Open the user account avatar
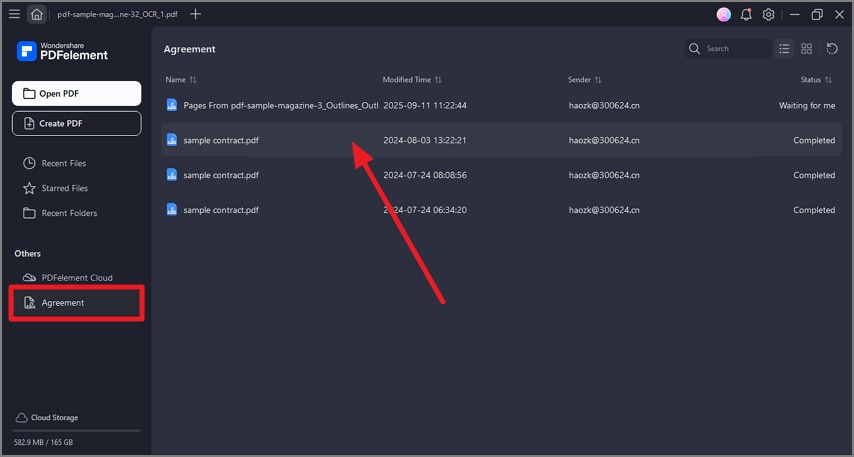Image resolution: width=854 pixels, height=457 pixels. point(724,15)
